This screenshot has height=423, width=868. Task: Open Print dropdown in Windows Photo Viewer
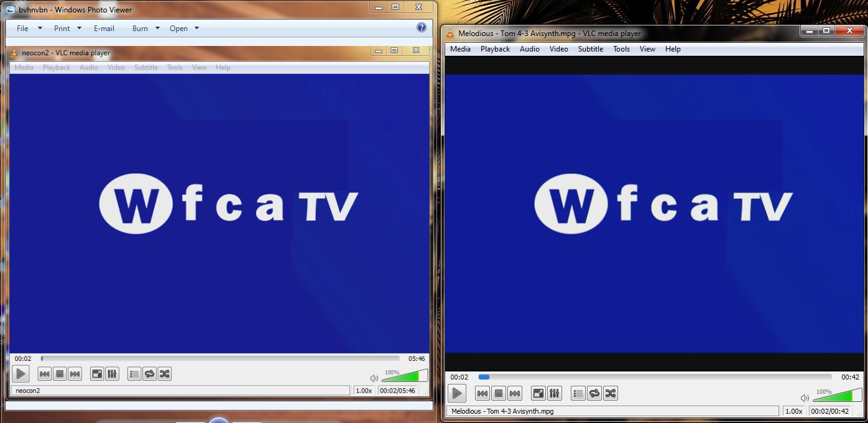tap(67, 29)
